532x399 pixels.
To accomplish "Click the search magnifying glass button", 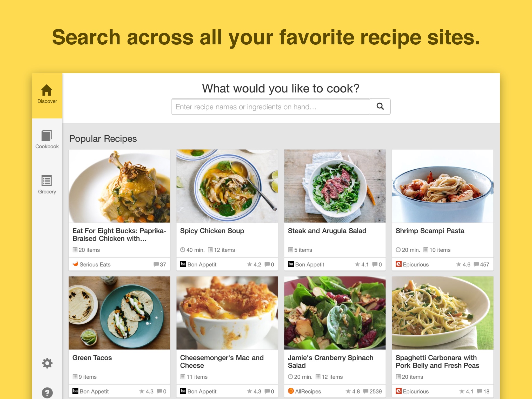I will coord(380,107).
